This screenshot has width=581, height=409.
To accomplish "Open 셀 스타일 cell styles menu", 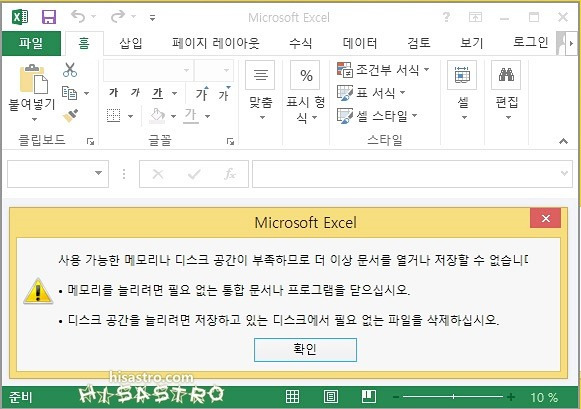I will [377, 116].
